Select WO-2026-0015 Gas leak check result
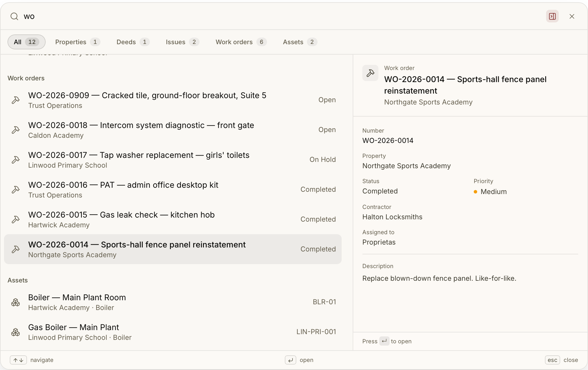This screenshot has height=370, width=588. [173, 219]
